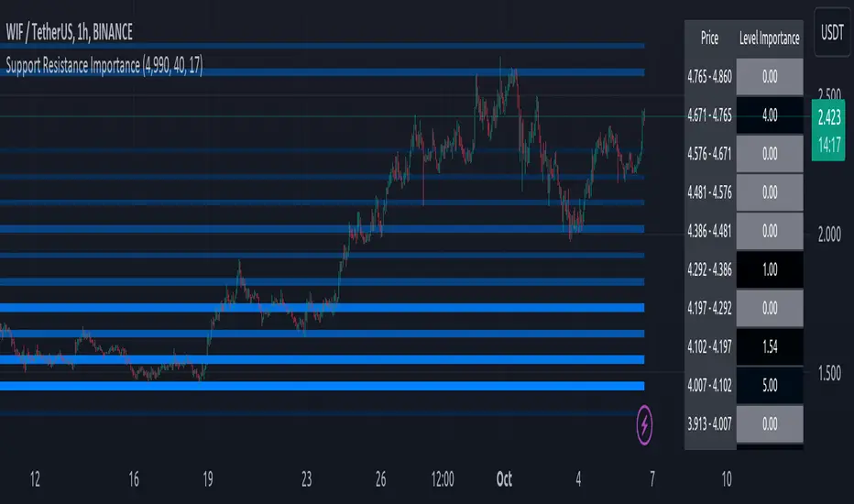854x504 pixels.
Task: Click date 4 on the time axis
Action: (578, 479)
